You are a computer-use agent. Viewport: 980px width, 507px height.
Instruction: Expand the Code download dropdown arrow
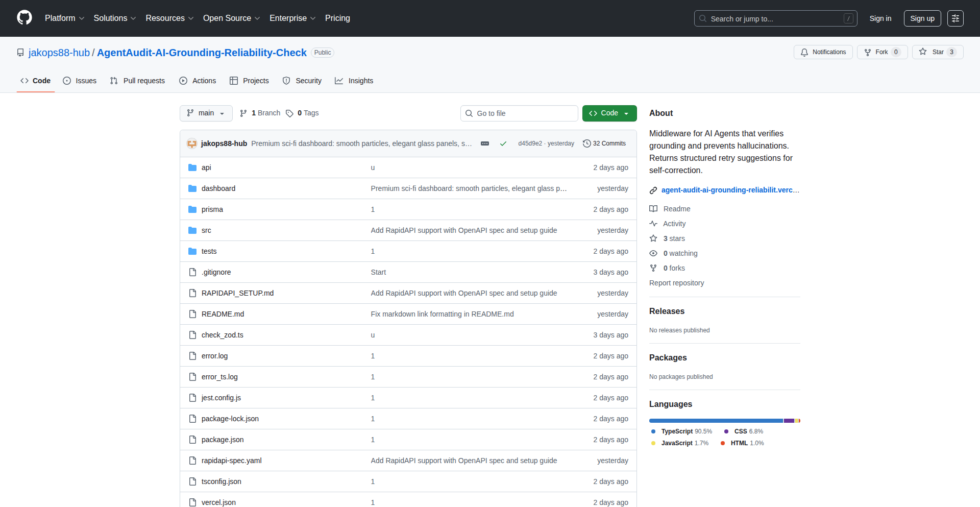626,113
